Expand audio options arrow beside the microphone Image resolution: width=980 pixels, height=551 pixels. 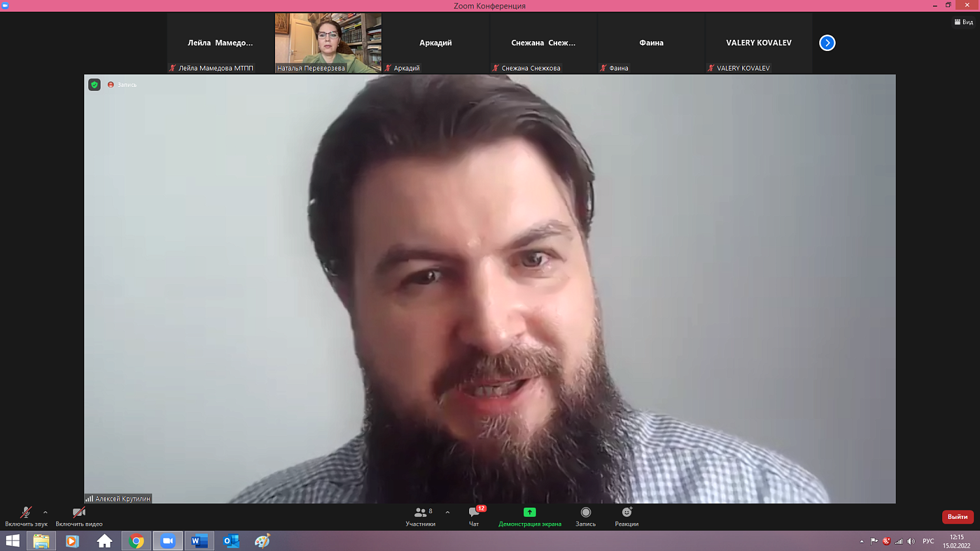(45, 512)
